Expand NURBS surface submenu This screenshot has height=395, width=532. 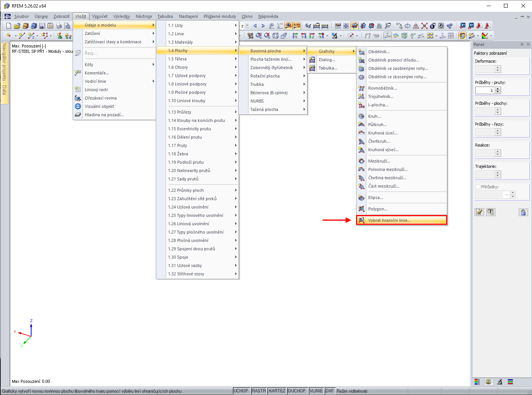point(273,101)
